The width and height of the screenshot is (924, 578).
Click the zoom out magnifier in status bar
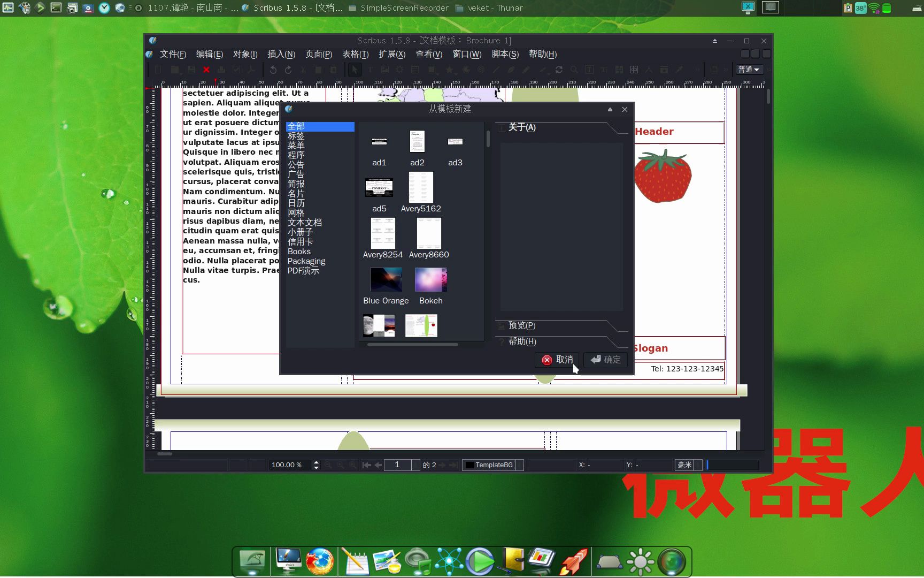tap(328, 465)
